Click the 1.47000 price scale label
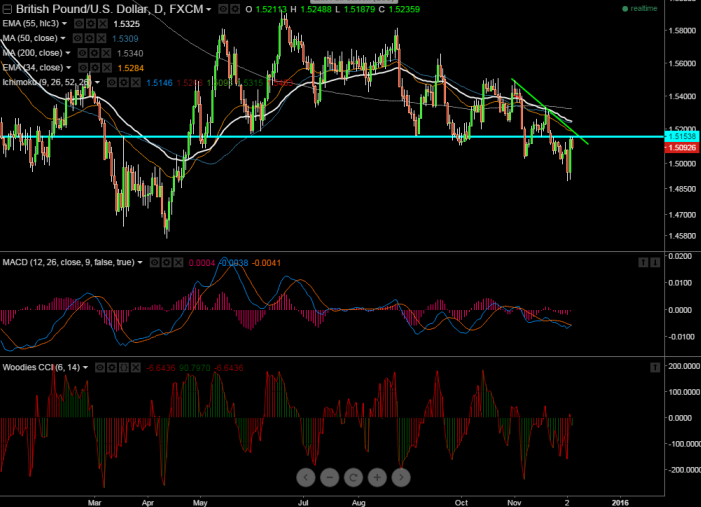Image resolution: width=701 pixels, height=507 pixels. pos(682,215)
